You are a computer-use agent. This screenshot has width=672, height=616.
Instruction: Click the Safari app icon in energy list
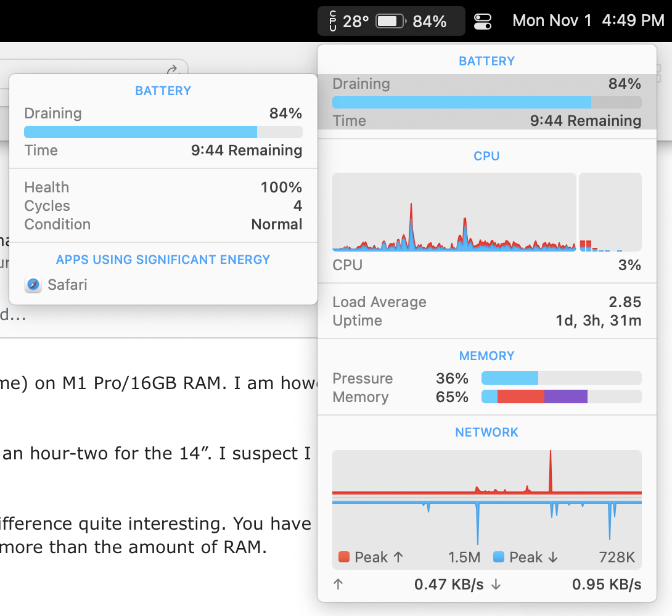(33, 285)
